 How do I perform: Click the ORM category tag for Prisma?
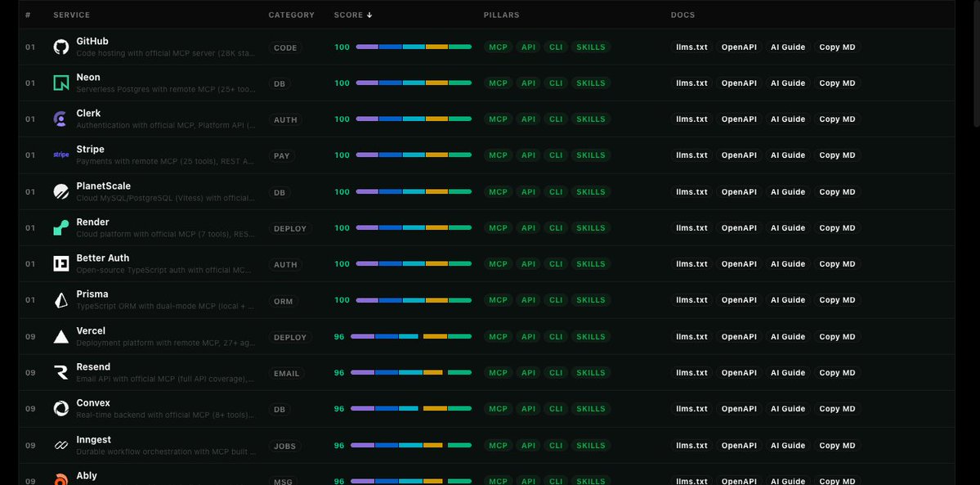[x=283, y=301]
